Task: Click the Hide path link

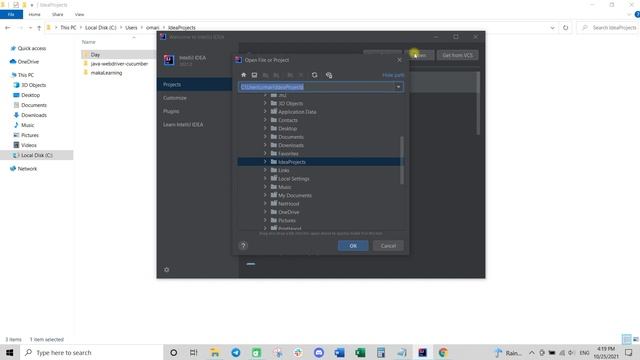Action: (x=393, y=75)
